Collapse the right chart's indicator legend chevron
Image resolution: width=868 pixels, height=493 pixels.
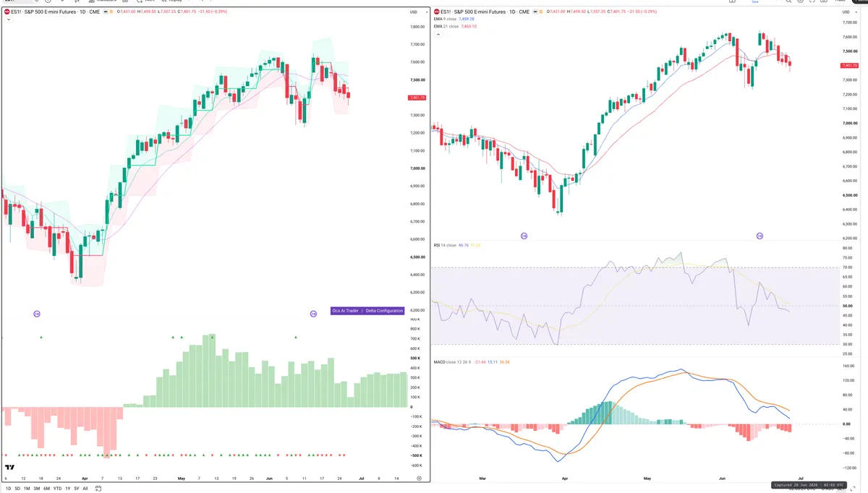[437, 33]
